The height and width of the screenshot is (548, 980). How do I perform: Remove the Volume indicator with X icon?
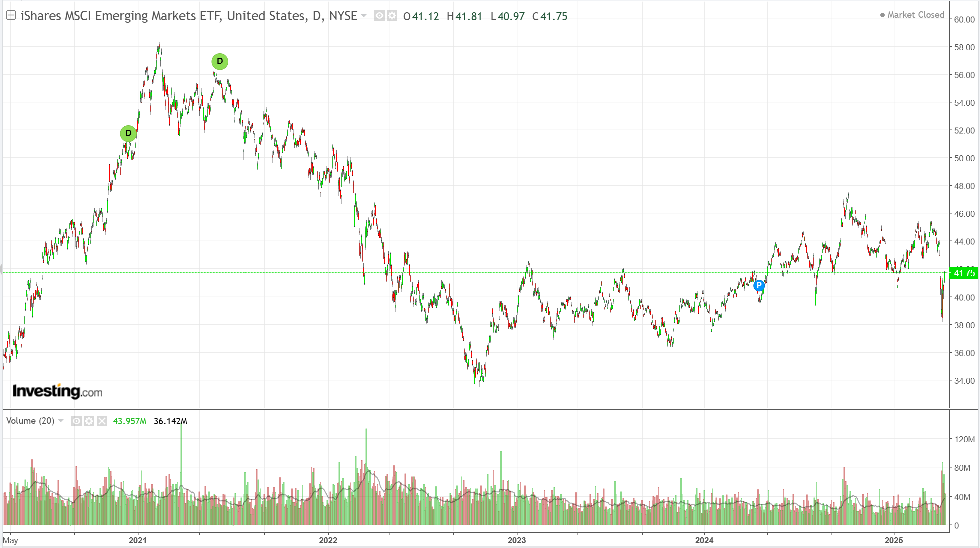[x=102, y=421]
